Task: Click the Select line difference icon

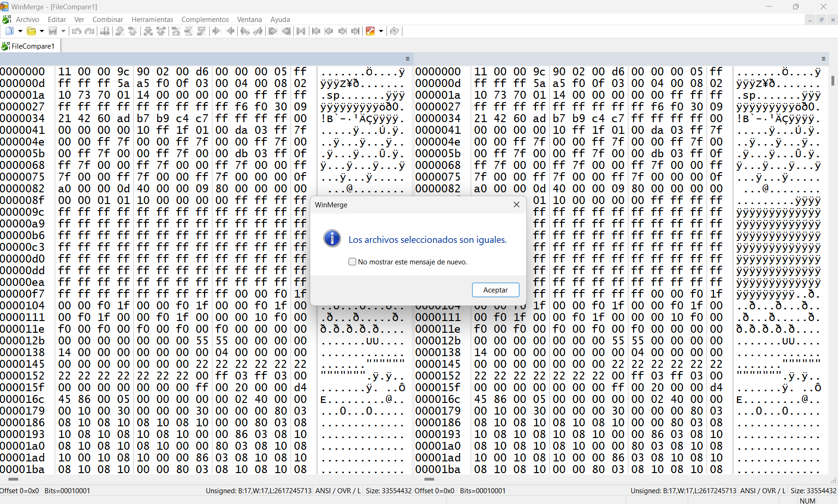Action: coord(105,31)
